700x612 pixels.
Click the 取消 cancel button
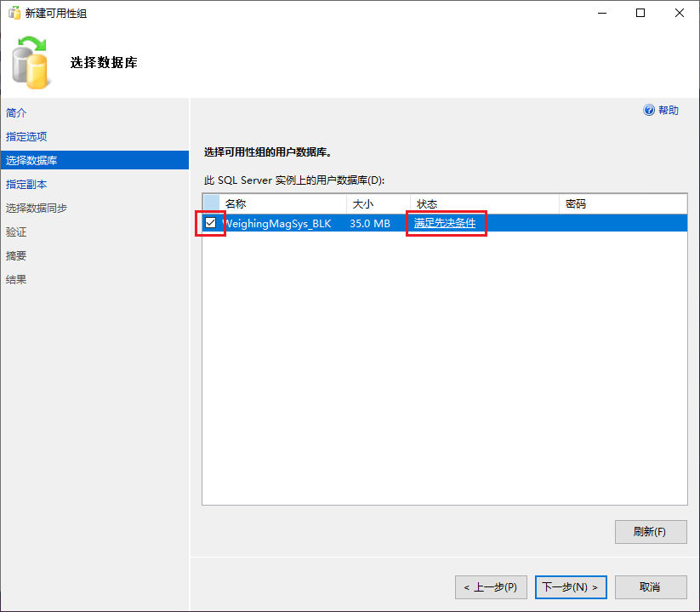(x=651, y=587)
